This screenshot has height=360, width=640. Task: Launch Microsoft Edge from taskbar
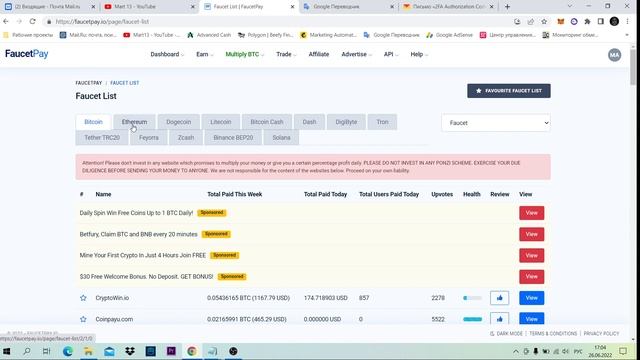coord(68,351)
